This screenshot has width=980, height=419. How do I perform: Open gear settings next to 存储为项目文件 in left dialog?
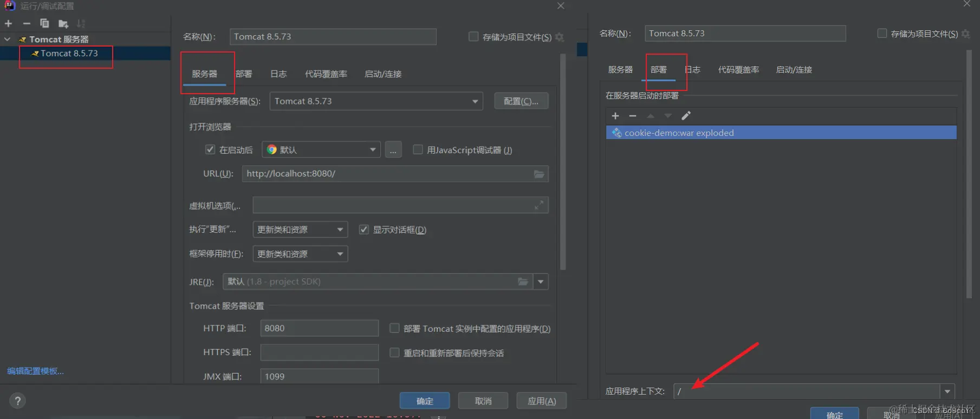click(560, 37)
